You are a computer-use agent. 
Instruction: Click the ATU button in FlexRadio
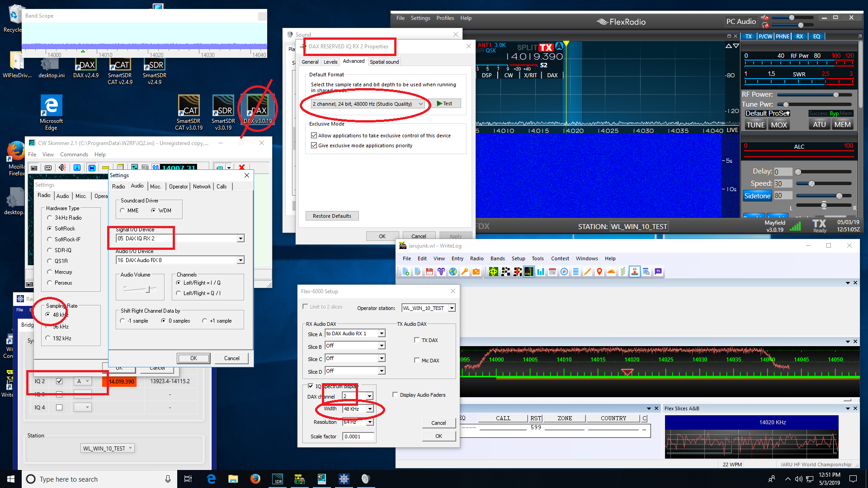819,125
